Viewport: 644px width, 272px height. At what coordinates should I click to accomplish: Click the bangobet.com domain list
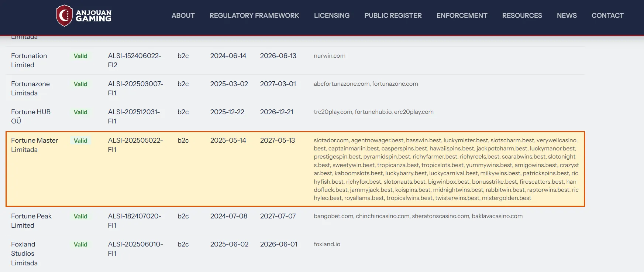[418, 216]
